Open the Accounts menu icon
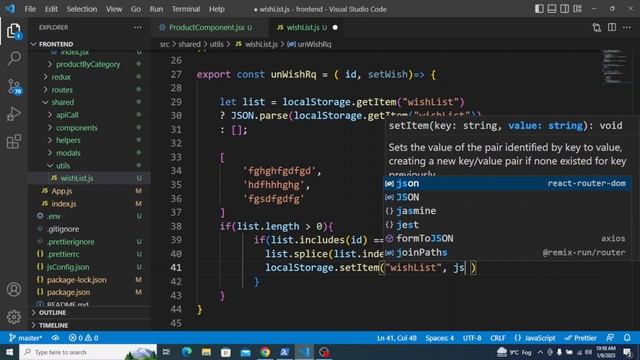Image resolution: width=640 pixels, height=360 pixels. pos(14,289)
